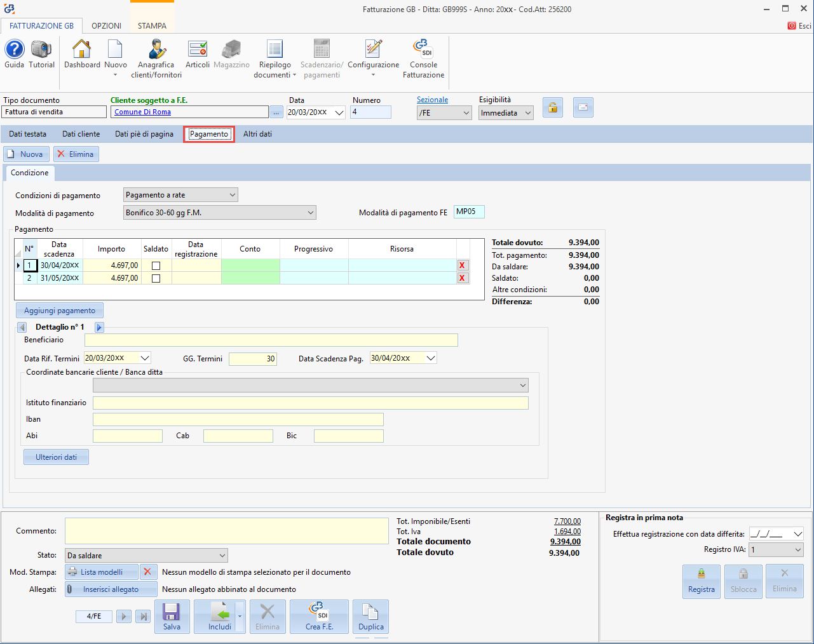
Task: Click Crea F.E. button
Action: pyautogui.click(x=319, y=616)
